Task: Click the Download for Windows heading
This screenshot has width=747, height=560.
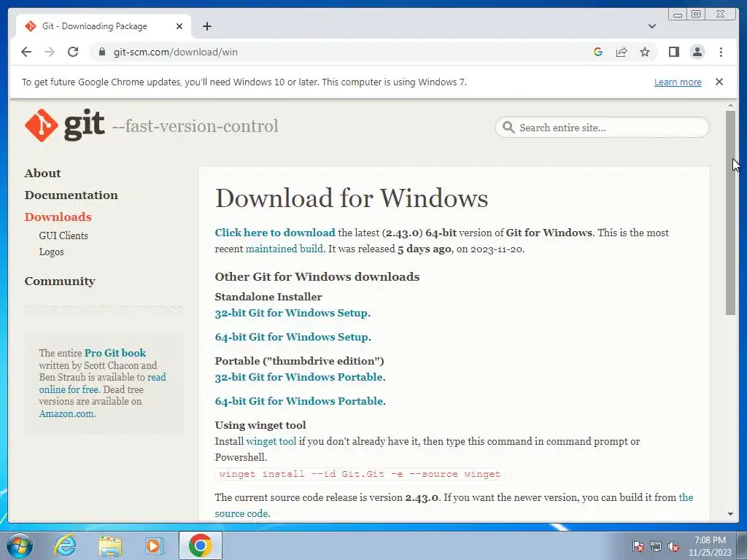Action: (x=352, y=198)
